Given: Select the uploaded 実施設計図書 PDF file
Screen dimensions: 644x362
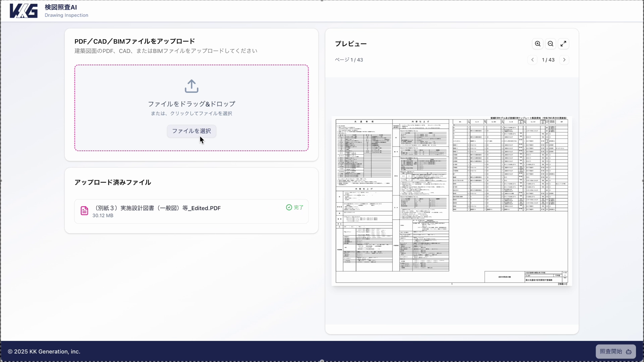Looking at the screenshot, I should (157, 208).
